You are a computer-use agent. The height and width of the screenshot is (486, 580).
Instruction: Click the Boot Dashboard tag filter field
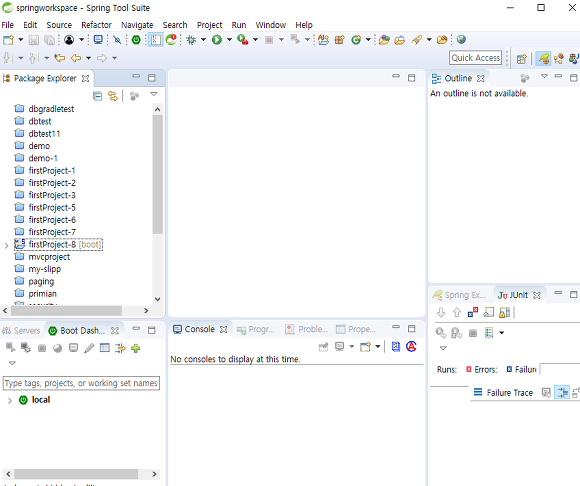(x=81, y=383)
